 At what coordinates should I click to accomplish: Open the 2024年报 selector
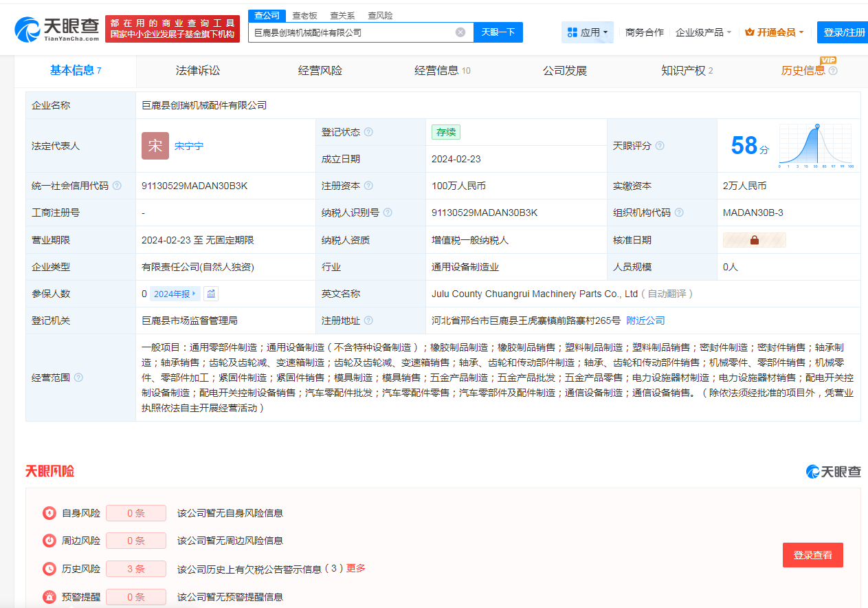point(175,294)
